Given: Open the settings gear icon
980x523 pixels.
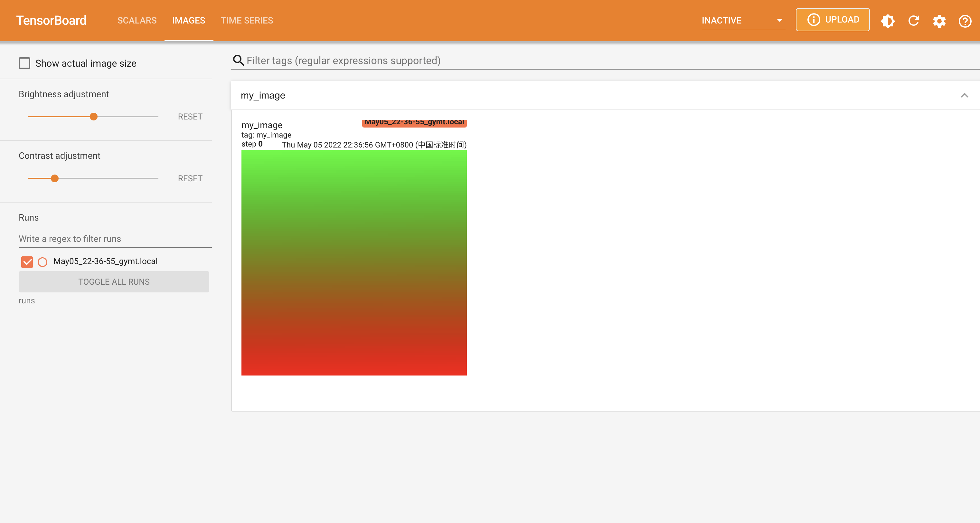Looking at the screenshot, I should (939, 21).
